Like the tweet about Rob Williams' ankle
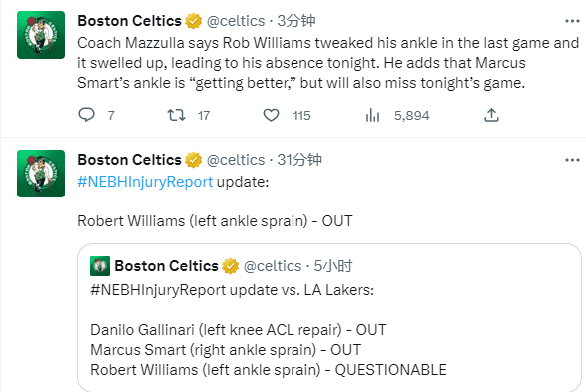This screenshot has width=586, height=392. [271, 115]
